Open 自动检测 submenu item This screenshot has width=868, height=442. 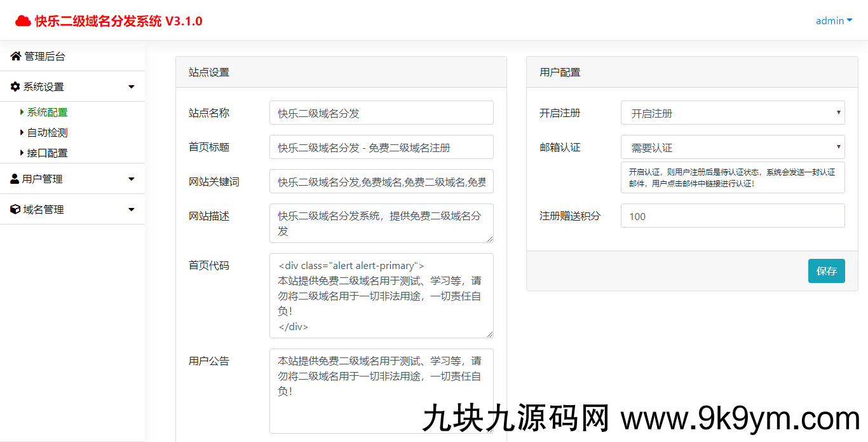(47, 133)
